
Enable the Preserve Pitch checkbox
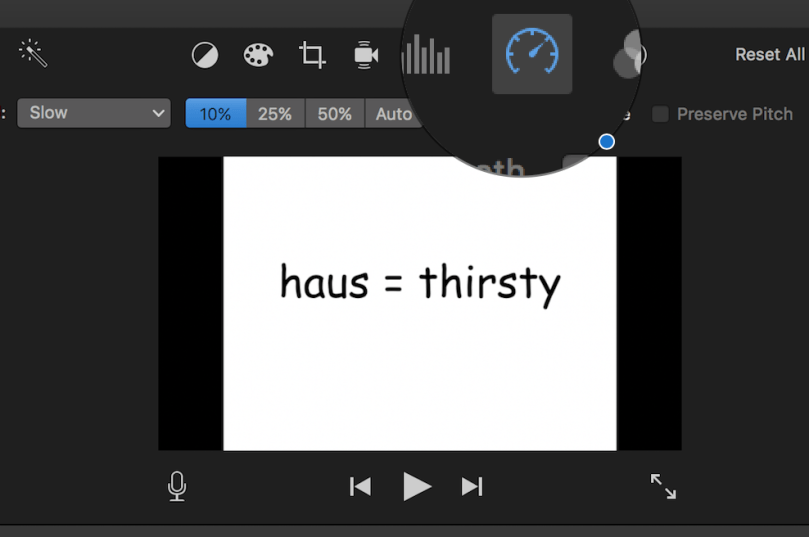pos(660,114)
